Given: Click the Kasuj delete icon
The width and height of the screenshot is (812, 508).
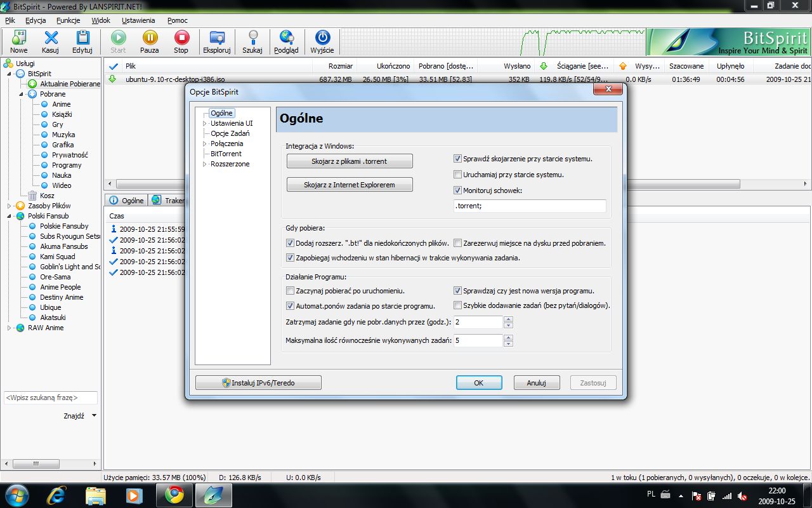Looking at the screenshot, I should pyautogui.click(x=51, y=42).
